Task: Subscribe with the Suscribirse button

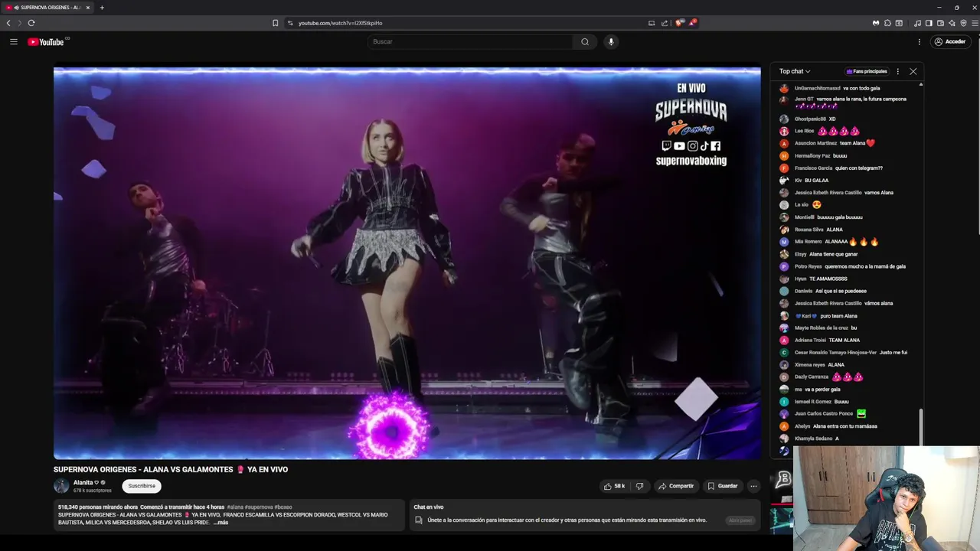Action: click(142, 486)
